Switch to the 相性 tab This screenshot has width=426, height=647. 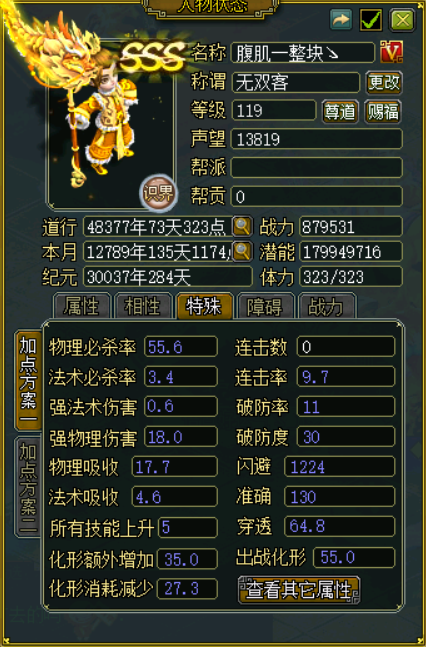pyautogui.click(x=143, y=307)
